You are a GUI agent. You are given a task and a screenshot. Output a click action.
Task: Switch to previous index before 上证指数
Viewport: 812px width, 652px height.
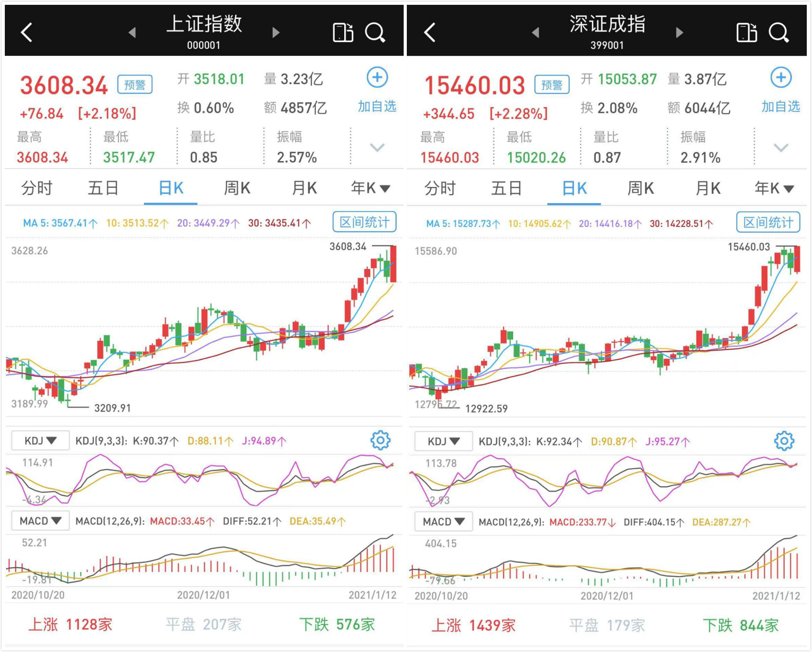click(x=132, y=33)
